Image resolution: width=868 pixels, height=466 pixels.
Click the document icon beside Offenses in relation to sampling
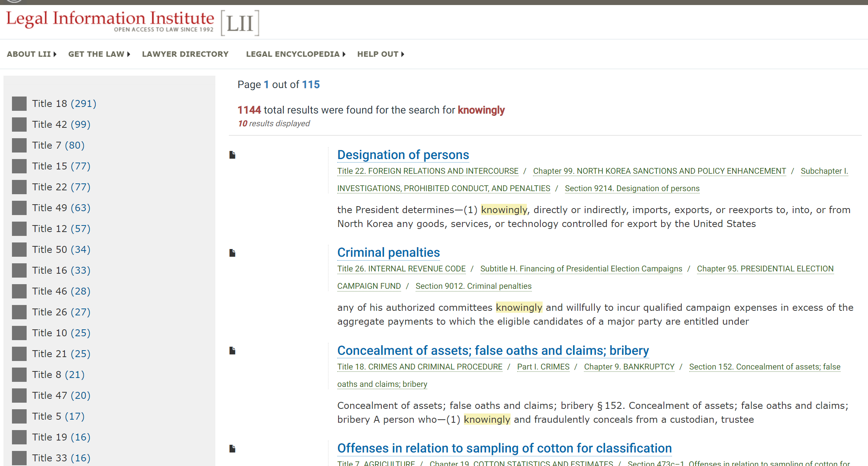(x=232, y=449)
